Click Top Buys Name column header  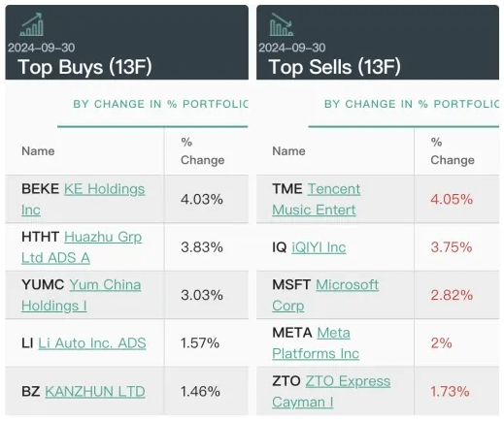[x=38, y=151]
